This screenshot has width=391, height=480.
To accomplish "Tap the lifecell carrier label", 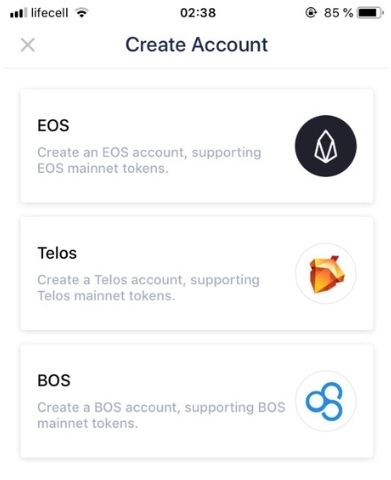I will (x=49, y=13).
